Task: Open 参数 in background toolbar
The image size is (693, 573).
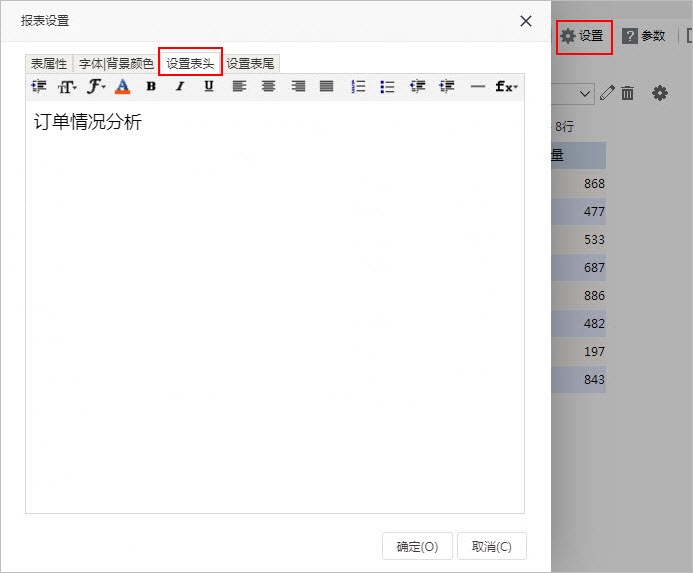Action: pyautogui.click(x=644, y=36)
